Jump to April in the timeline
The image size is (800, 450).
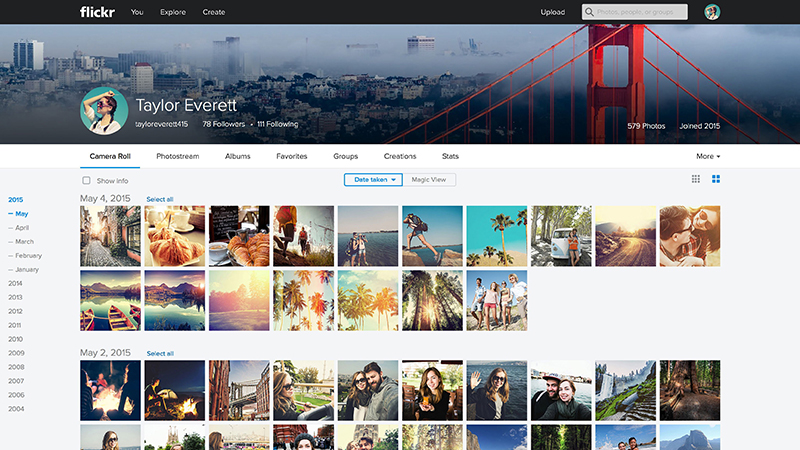(x=22, y=228)
